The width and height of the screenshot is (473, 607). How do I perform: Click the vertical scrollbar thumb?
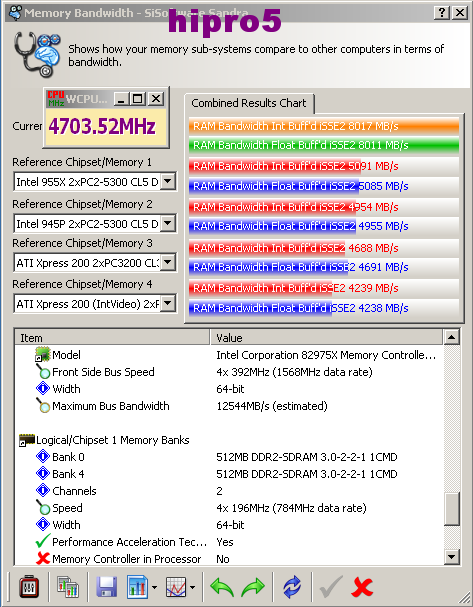tap(451, 509)
